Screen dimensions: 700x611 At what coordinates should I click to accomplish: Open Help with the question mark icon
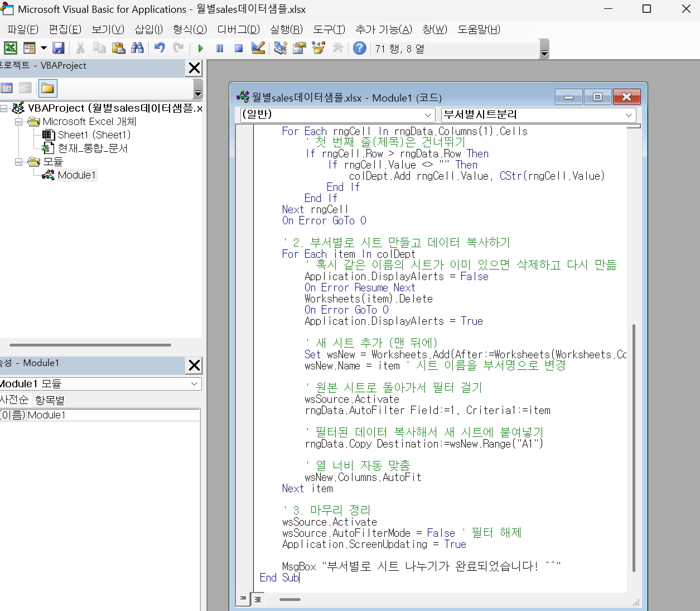[x=360, y=48]
